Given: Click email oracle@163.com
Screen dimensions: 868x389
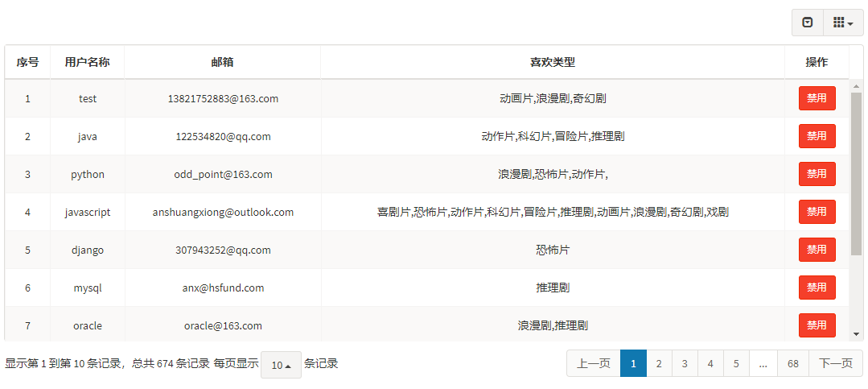Looking at the screenshot, I should (x=223, y=325).
